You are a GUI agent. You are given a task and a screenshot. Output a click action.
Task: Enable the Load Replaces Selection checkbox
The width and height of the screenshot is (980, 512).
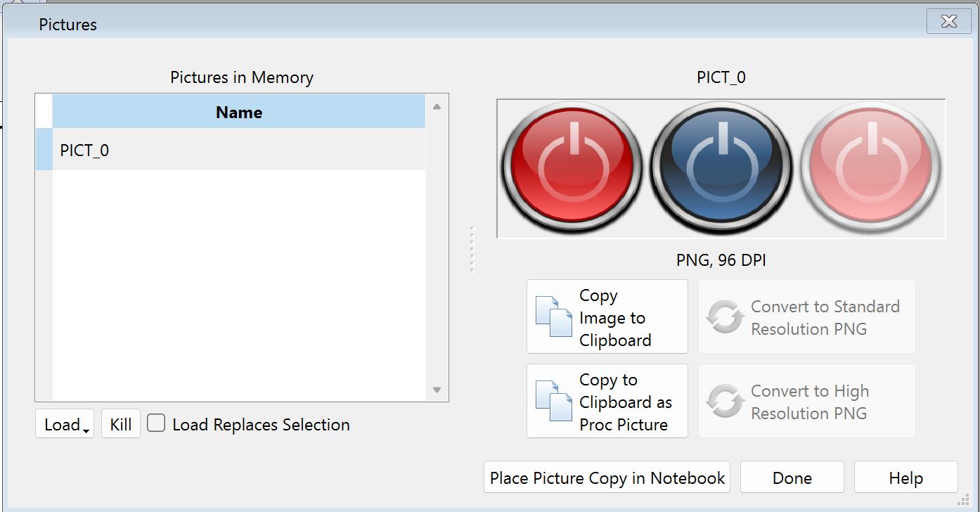pyautogui.click(x=156, y=423)
